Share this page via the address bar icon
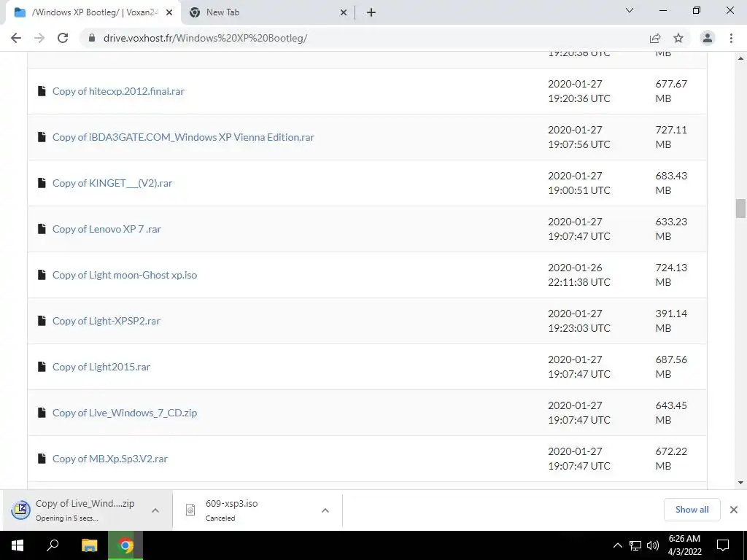Image resolution: width=747 pixels, height=560 pixels. [655, 38]
